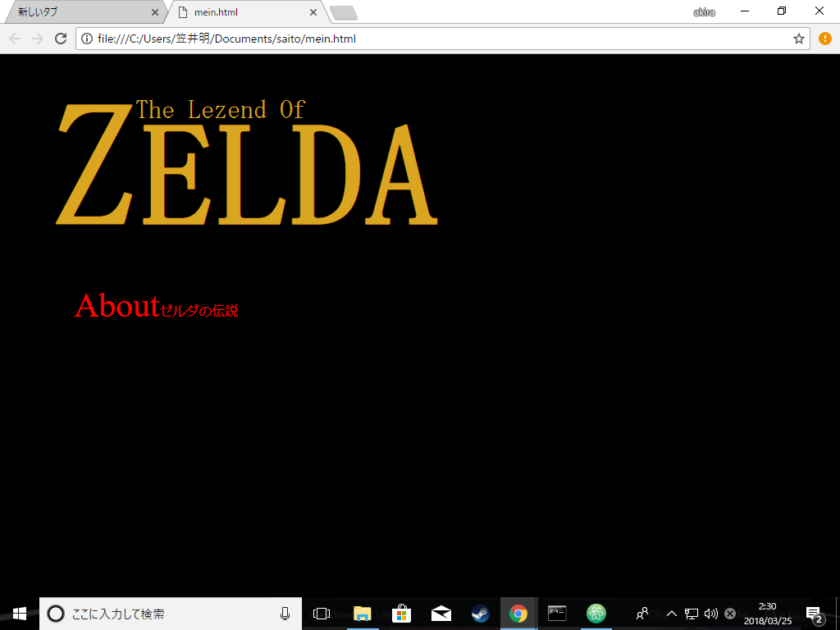Screen dimensions: 840x630
Task: Reload the page with the refresh icon
Action: point(60,39)
